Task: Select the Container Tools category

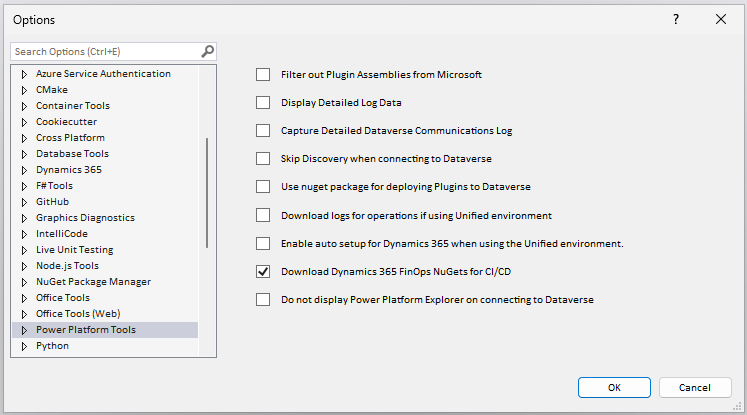Action: pos(73,106)
